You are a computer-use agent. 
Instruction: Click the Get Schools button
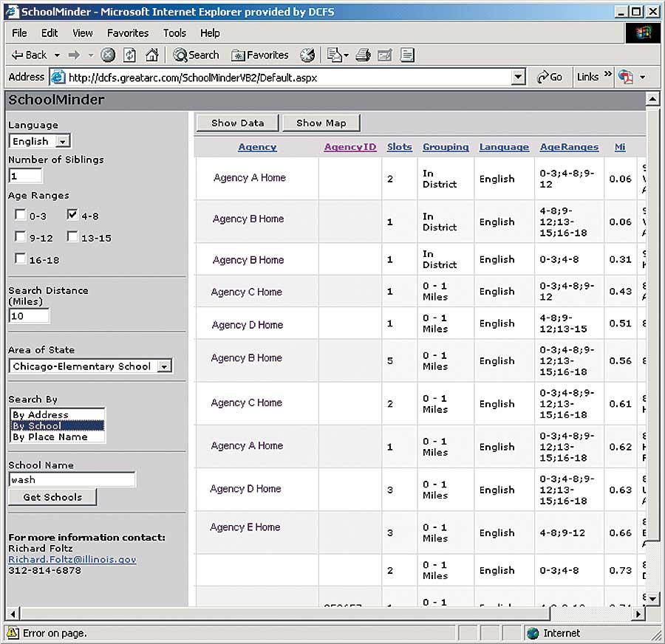coord(52,497)
